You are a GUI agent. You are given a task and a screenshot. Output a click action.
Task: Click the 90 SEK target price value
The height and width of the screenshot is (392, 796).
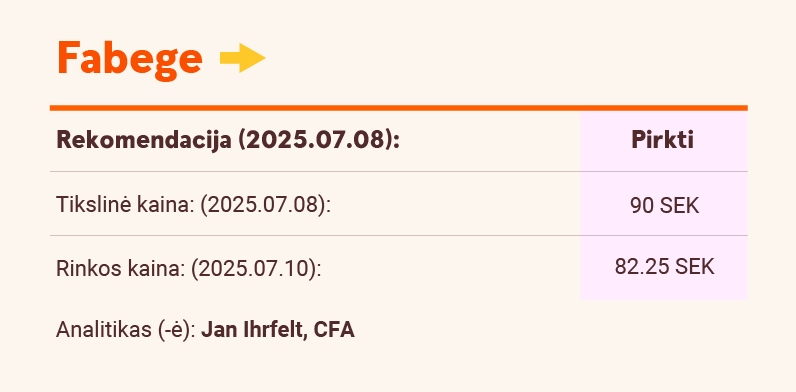[x=664, y=206]
